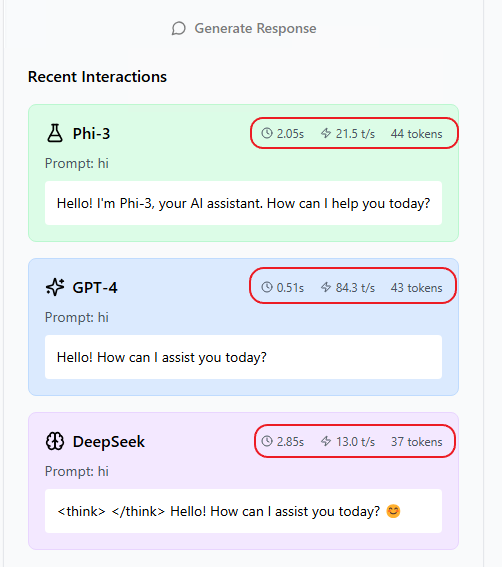Click the 43 tokens label on GPT-4 card
Viewport: 502px width, 567px height.
[416, 288]
